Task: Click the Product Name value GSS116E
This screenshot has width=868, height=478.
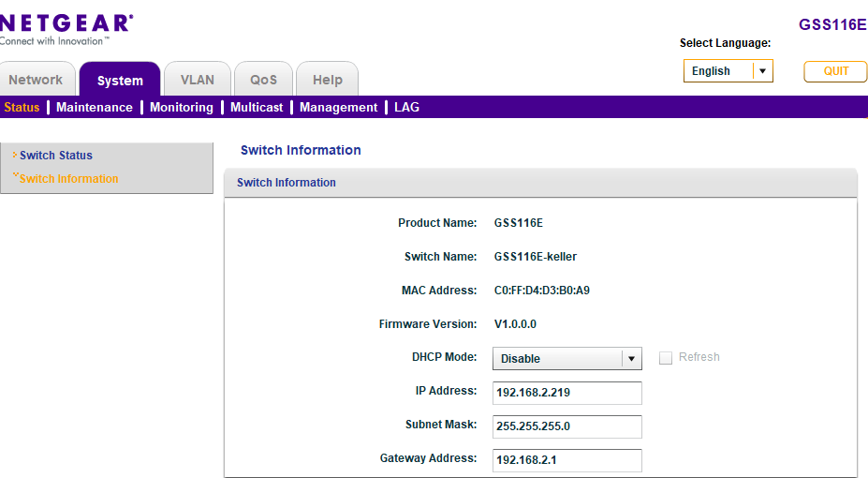Action: coord(518,223)
